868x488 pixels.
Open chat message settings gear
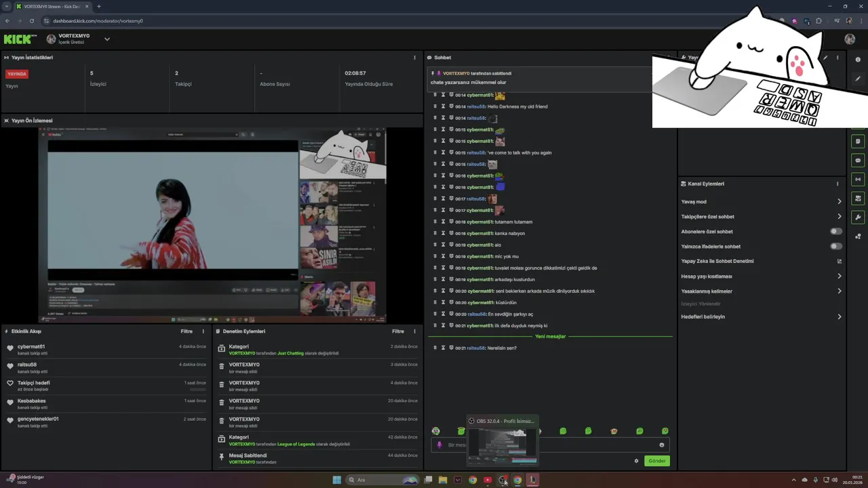click(x=636, y=461)
